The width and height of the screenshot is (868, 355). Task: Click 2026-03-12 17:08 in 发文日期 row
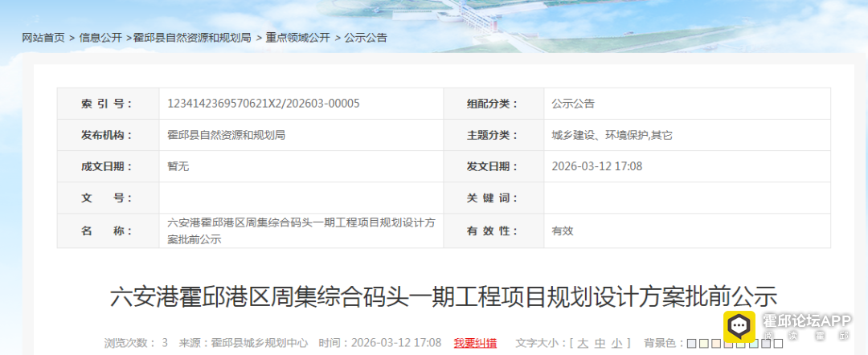(596, 166)
